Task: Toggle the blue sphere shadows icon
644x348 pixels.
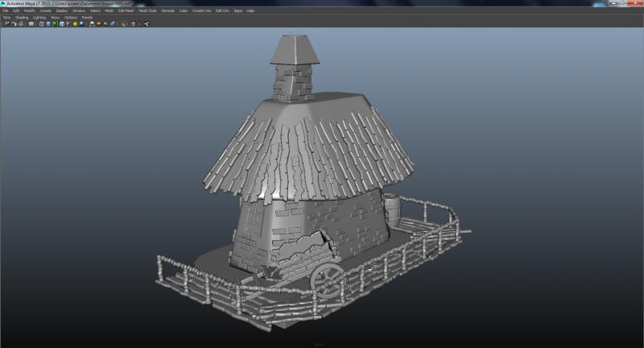Action: 81,24
